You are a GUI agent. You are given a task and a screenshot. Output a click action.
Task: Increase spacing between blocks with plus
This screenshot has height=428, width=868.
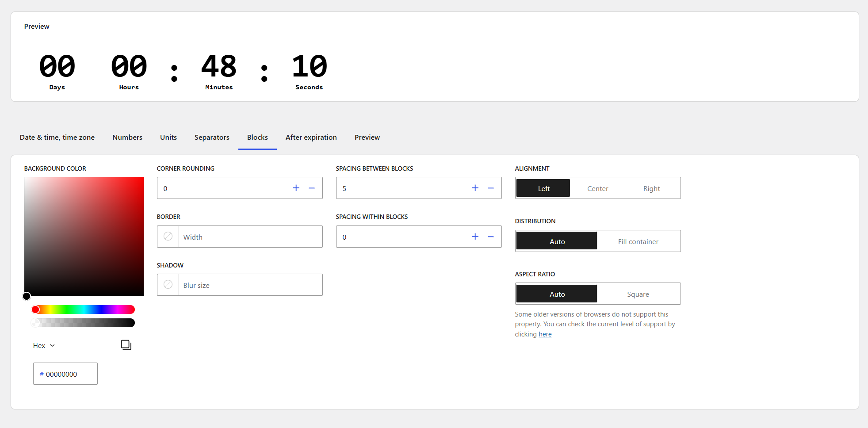tap(475, 188)
